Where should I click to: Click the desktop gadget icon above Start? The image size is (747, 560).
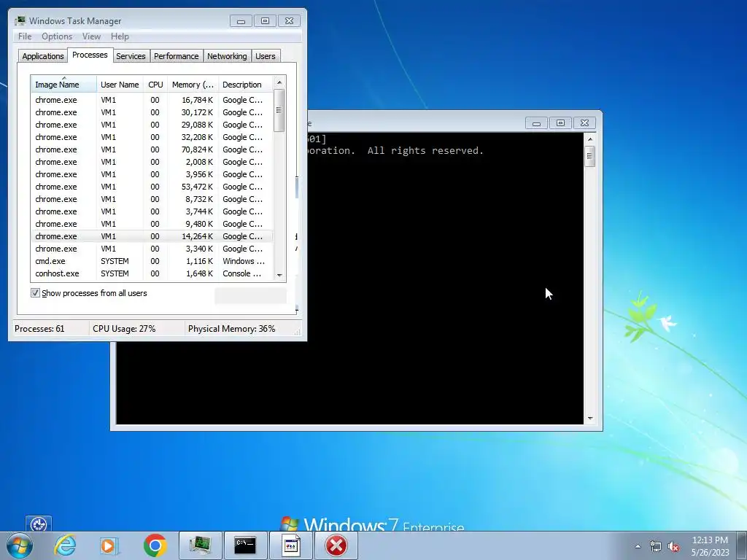(x=38, y=524)
